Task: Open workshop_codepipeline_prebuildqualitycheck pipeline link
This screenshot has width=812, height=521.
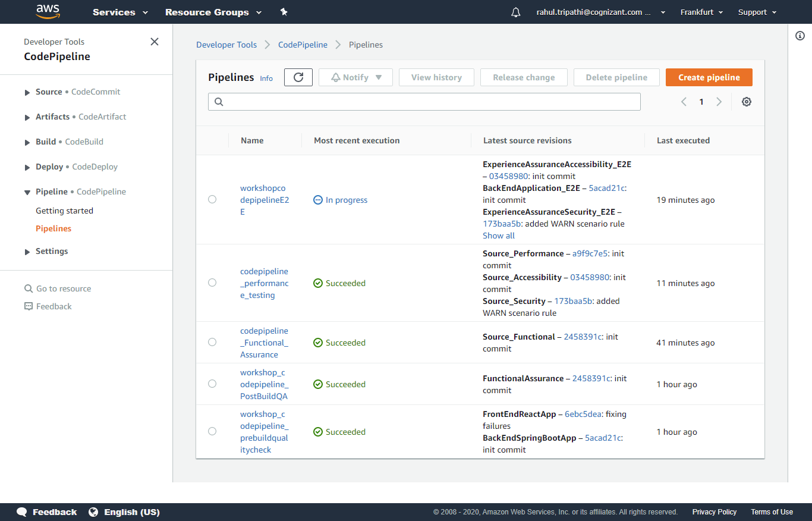Action: click(x=265, y=432)
